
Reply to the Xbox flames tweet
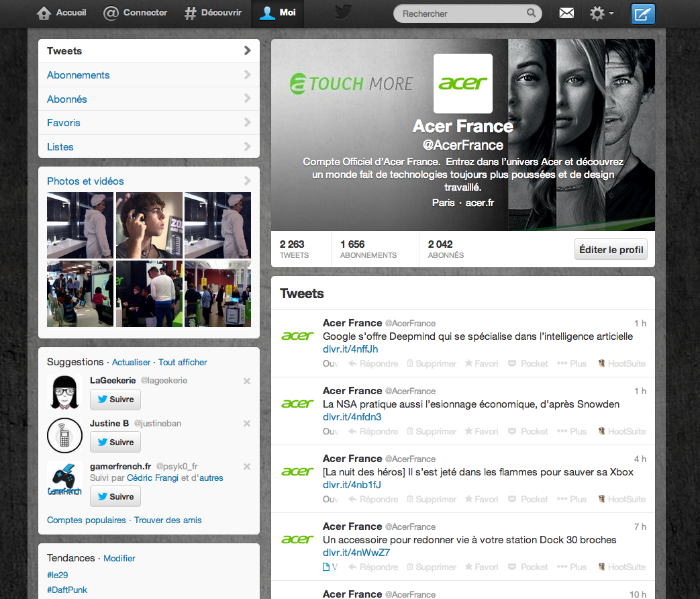(373, 500)
